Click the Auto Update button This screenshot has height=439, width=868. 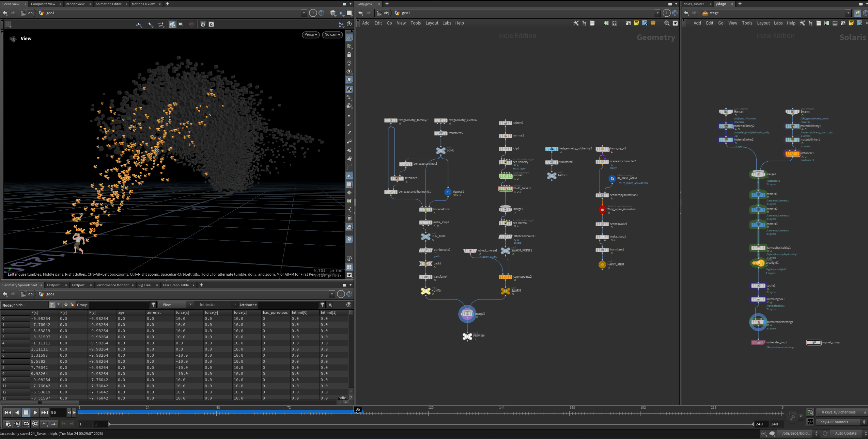pyautogui.click(x=846, y=433)
